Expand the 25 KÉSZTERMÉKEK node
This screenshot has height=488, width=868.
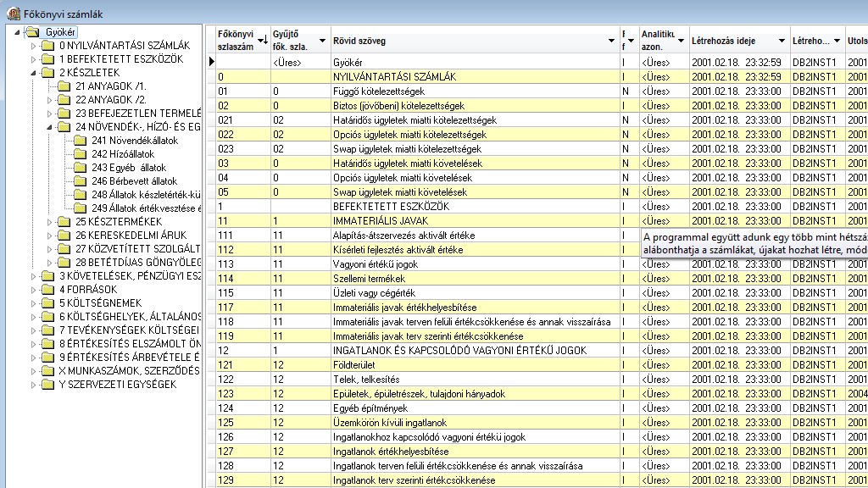(x=49, y=222)
